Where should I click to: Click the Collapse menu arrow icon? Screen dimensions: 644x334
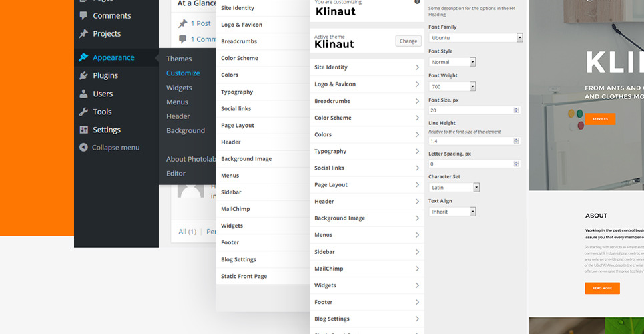83,147
